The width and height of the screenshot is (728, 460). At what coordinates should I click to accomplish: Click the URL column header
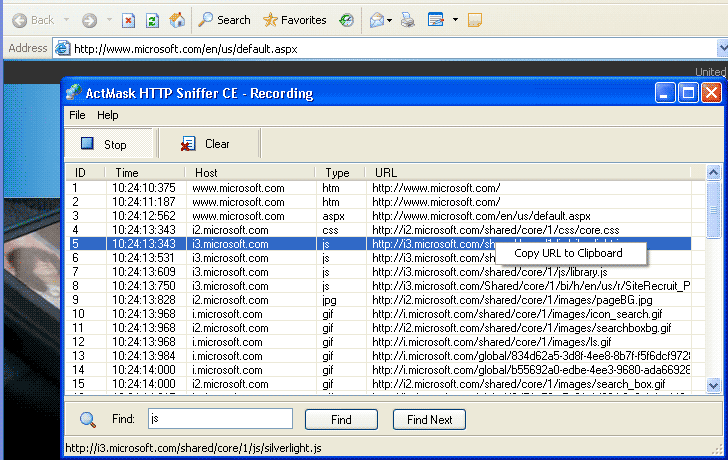(528, 173)
